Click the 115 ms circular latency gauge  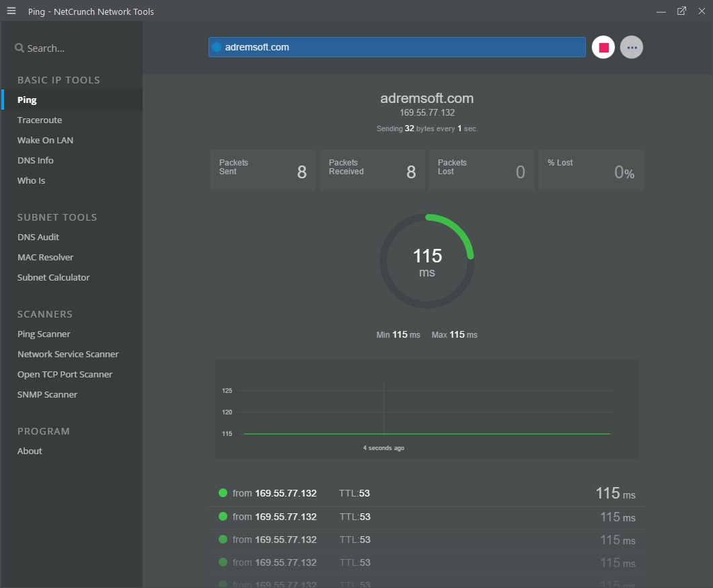coord(427,261)
